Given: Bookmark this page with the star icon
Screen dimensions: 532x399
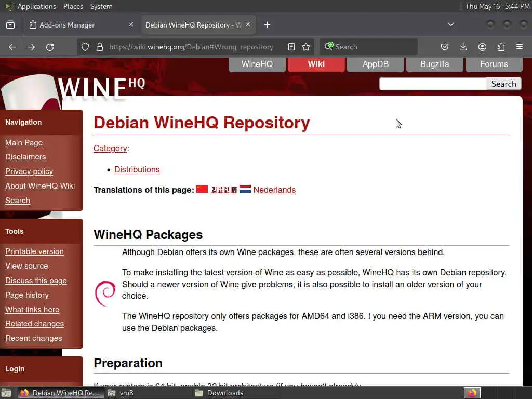Looking at the screenshot, I should coord(306,47).
